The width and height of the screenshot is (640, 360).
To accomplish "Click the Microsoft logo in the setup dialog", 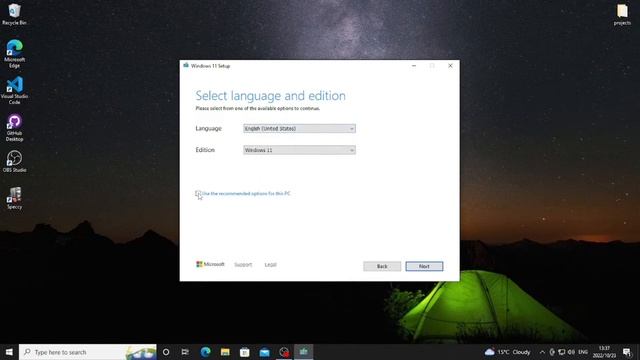I will coord(210,264).
